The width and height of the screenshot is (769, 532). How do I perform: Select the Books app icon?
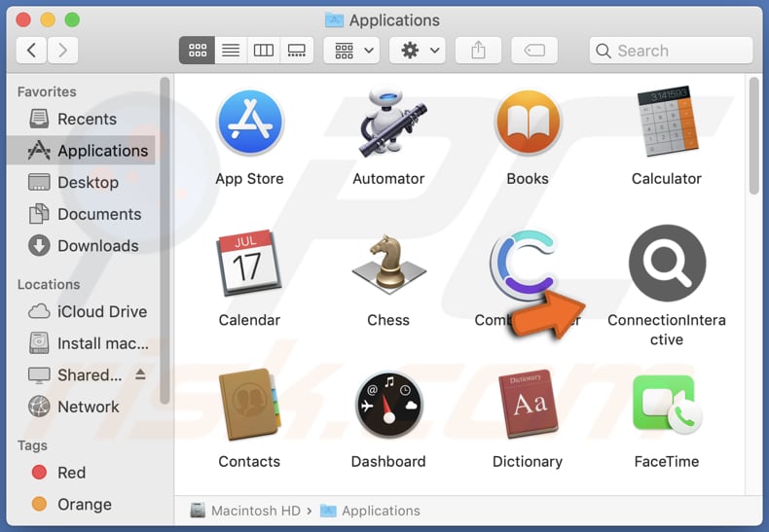pyautogui.click(x=529, y=123)
